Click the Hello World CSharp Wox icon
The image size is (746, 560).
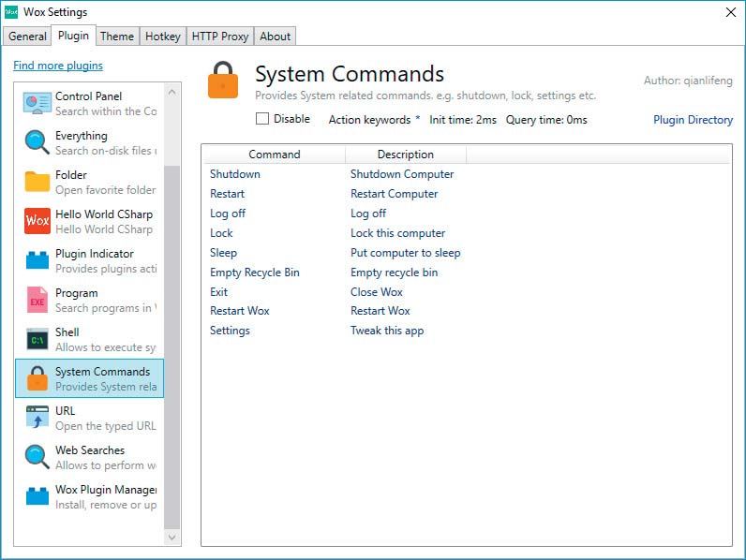(37, 221)
